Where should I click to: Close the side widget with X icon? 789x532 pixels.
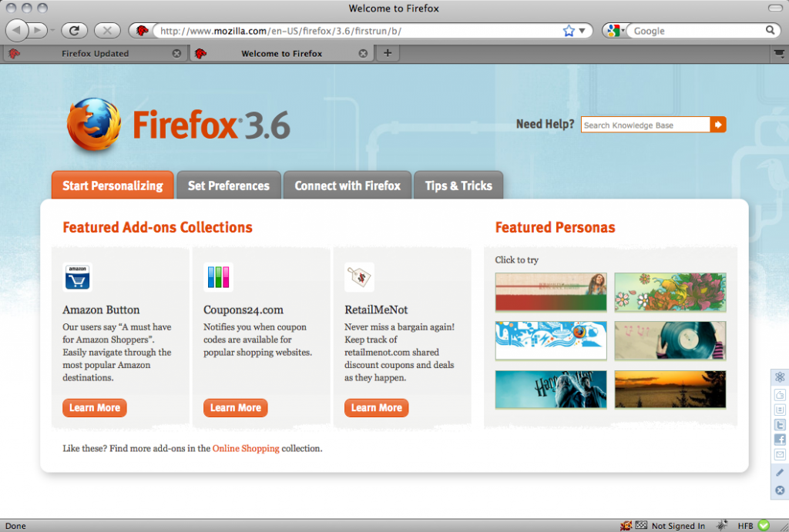click(x=780, y=490)
